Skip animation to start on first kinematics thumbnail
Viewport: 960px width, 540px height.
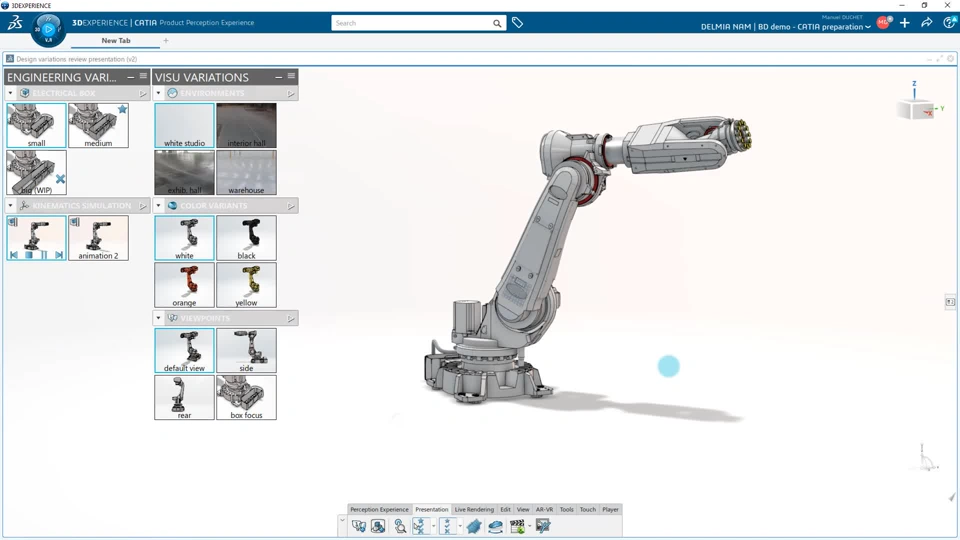(13, 255)
